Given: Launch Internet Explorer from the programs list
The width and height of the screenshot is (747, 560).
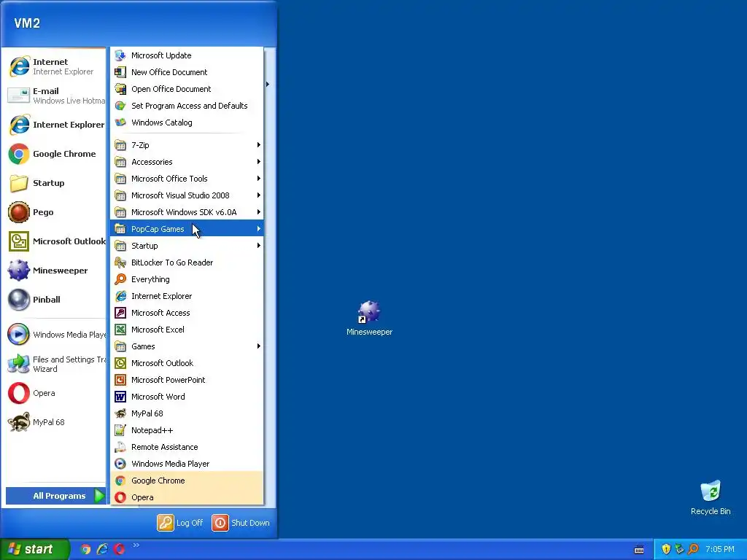Looking at the screenshot, I should point(186,296).
